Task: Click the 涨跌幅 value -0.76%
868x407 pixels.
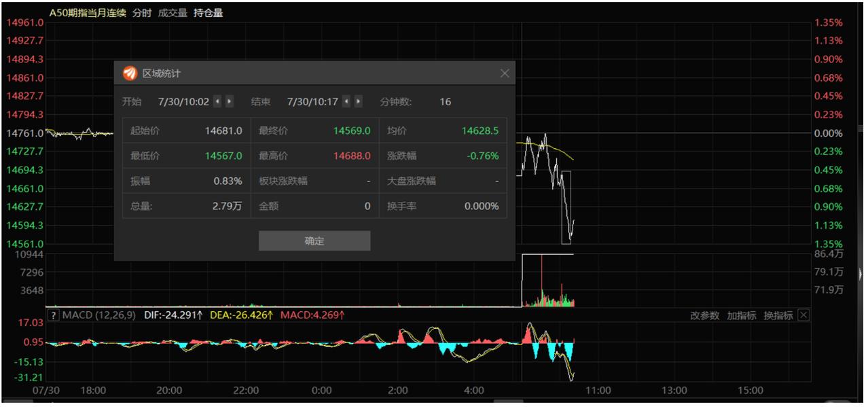Action: point(483,156)
